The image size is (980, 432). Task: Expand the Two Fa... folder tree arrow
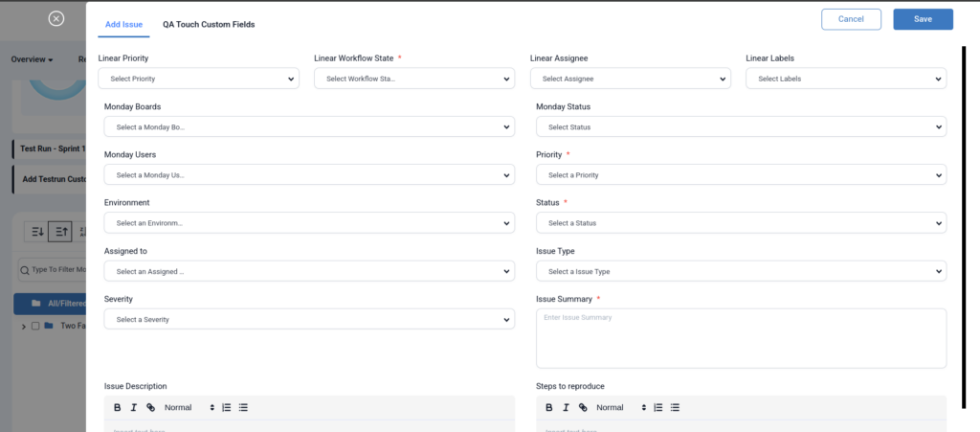tap(24, 327)
